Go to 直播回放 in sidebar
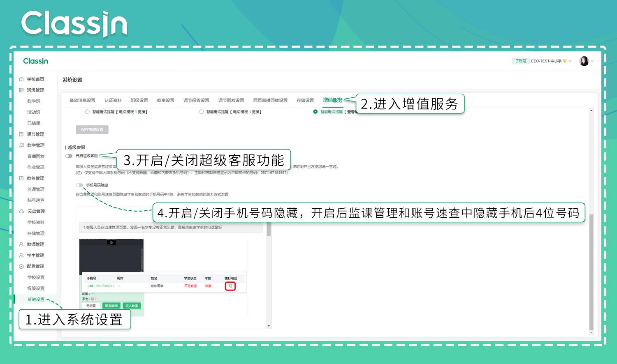 click(x=36, y=157)
